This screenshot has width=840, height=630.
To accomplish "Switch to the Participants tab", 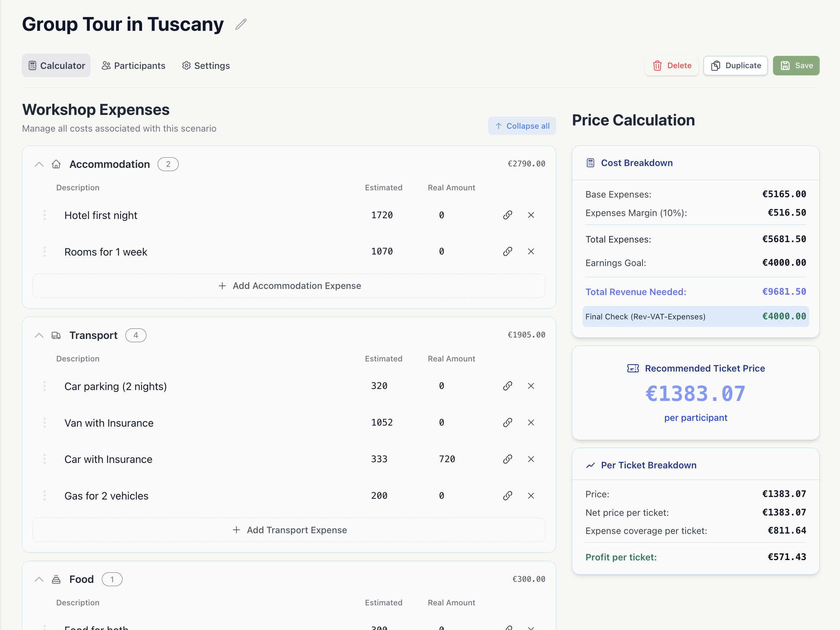I will [x=134, y=66].
